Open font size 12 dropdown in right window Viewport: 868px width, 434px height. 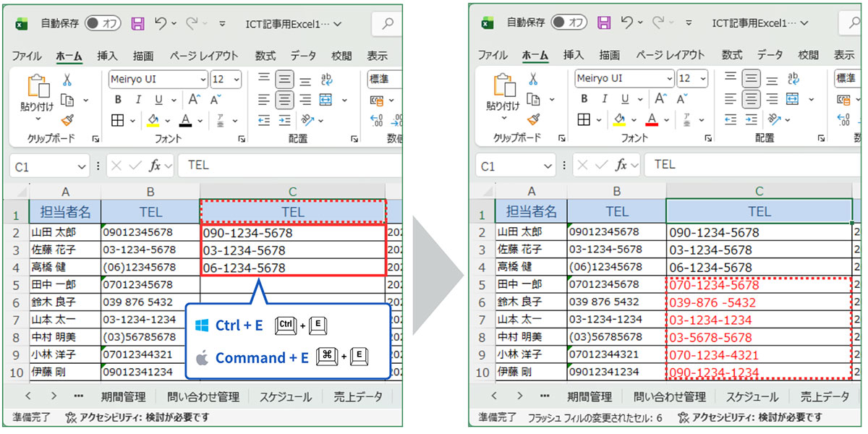pyautogui.click(x=700, y=79)
